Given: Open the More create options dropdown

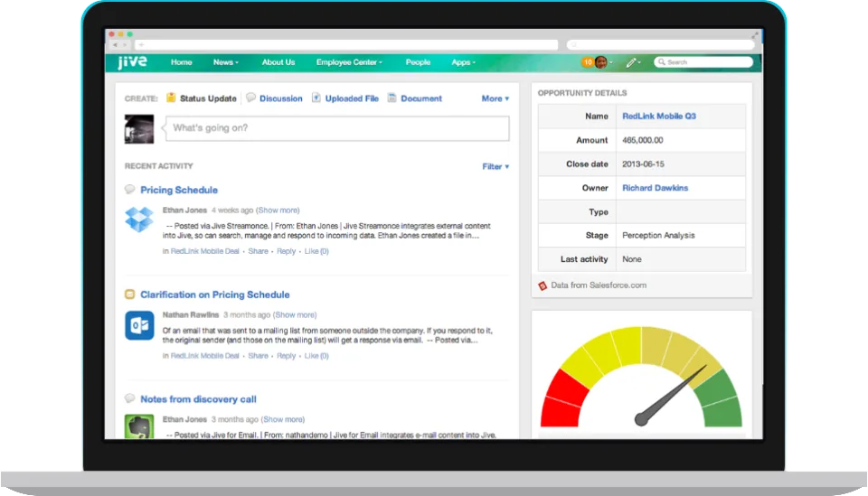Looking at the screenshot, I should 495,98.
